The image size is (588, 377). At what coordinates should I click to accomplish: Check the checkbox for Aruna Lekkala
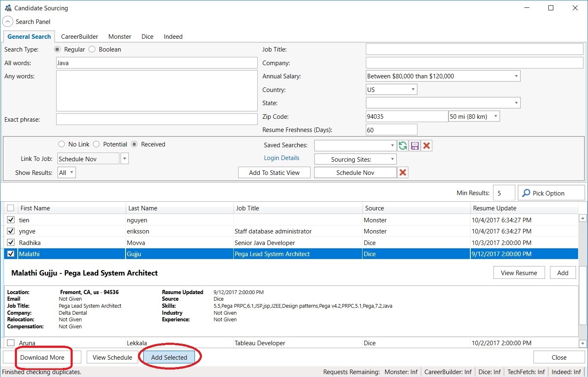point(11,343)
